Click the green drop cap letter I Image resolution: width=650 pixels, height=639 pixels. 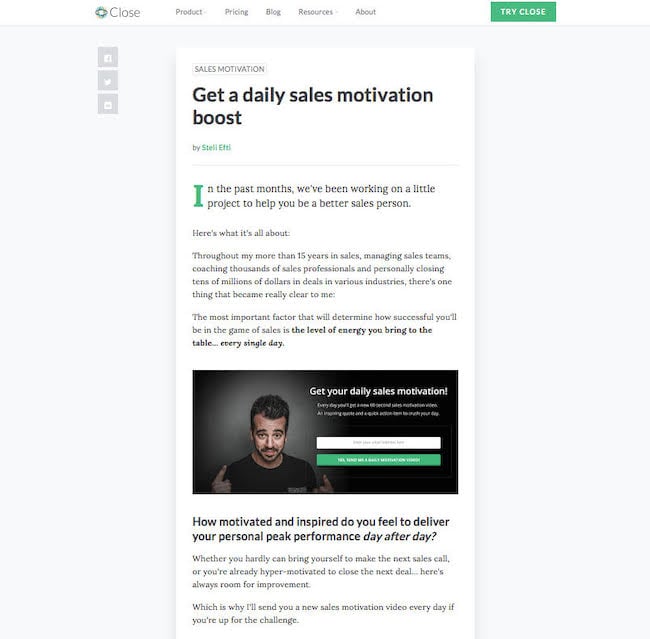coord(199,196)
